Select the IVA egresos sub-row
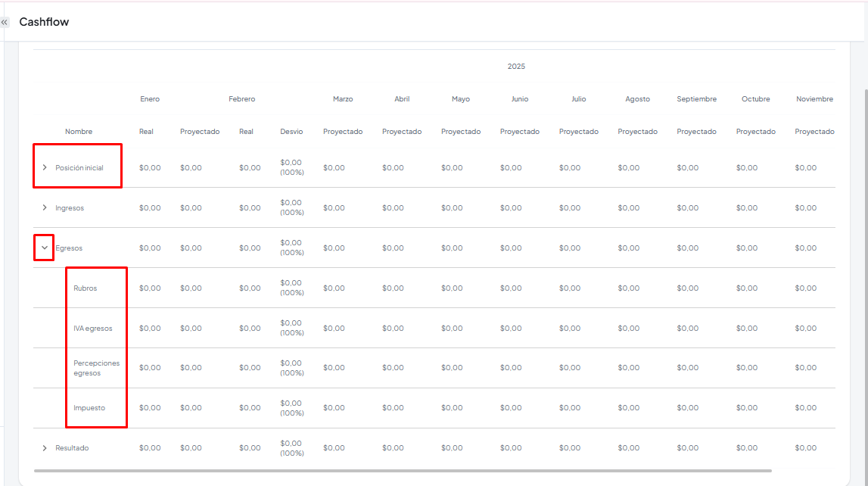The width and height of the screenshot is (868, 486). [x=92, y=329]
